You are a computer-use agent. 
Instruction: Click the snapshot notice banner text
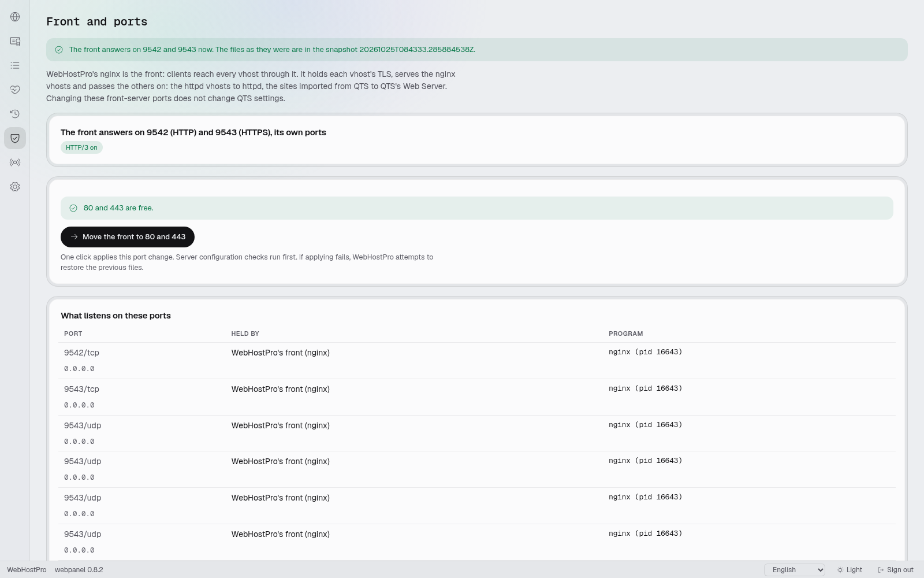(272, 50)
